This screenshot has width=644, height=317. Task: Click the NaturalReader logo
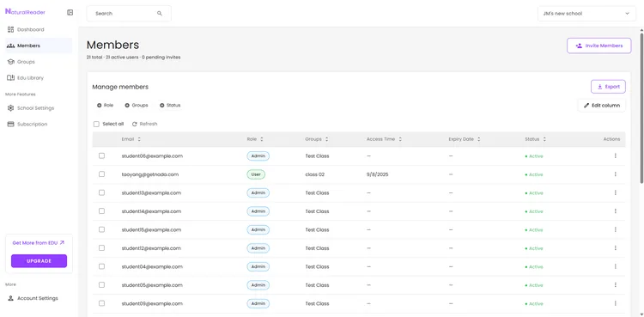pyautogui.click(x=25, y=12)
